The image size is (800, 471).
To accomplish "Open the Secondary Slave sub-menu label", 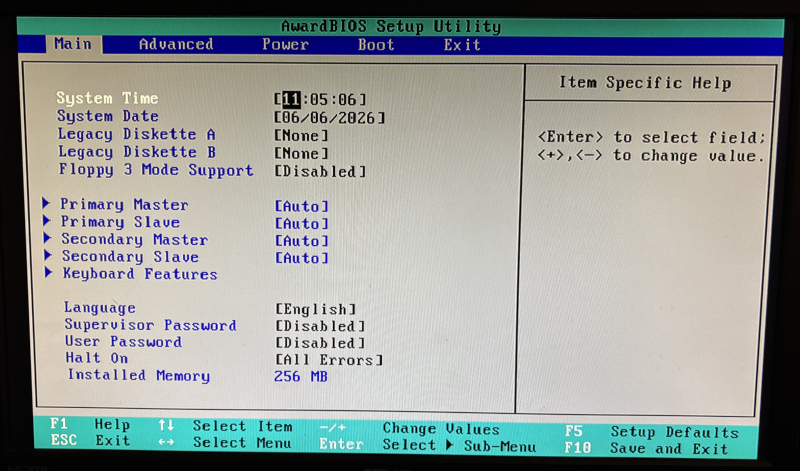I will [x=130, y=256].
